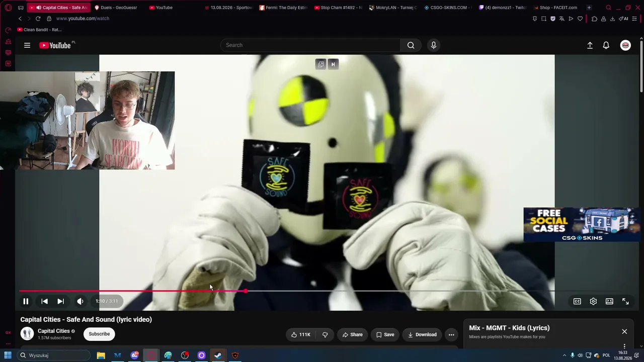
Task: Open Opera GX from the taskbar
Action: (x=151, y=355)
